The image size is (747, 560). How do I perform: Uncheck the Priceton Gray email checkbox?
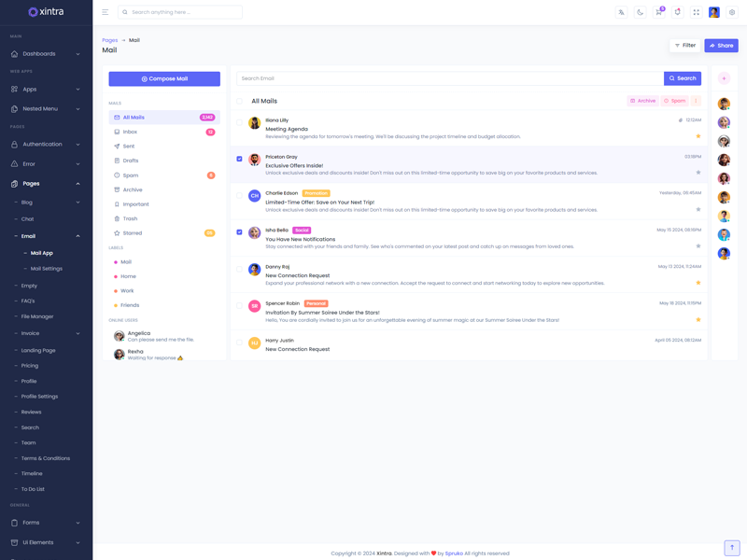[x=239, y=159]
